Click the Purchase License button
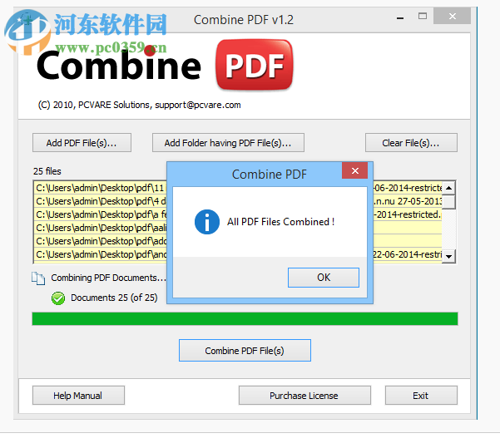The image size is (500, 448). pos(304,396)
